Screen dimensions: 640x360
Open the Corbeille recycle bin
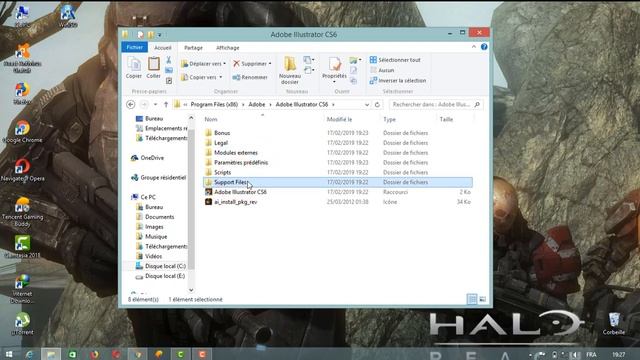tap(613, 323)
